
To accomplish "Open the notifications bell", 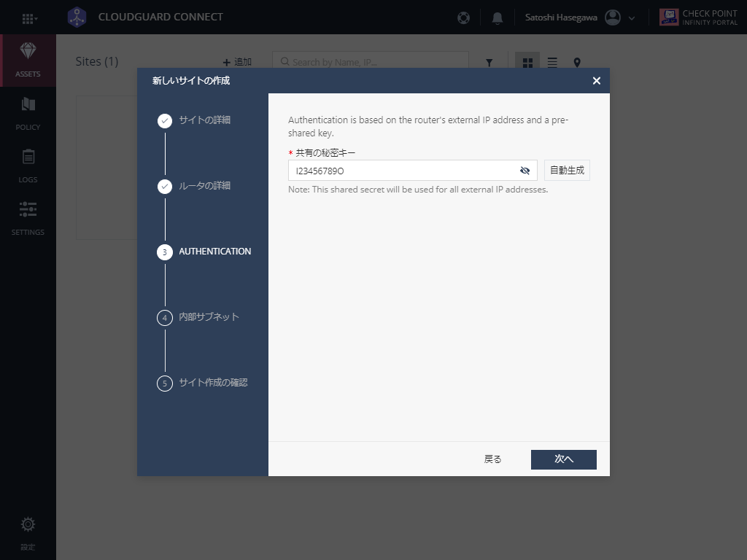I will 497,18.
